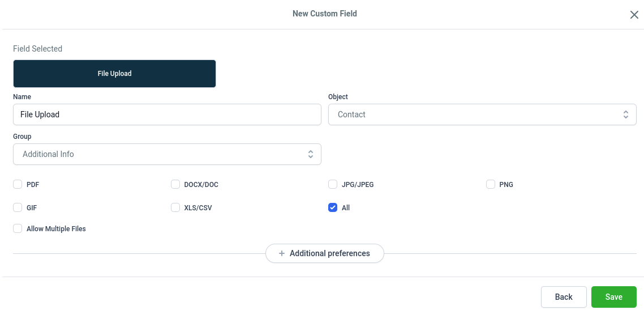The image size is (644, 310).
Task: Click the Object dropdown chevron icon
Action: pyautogui.click(x=625, y=114)
